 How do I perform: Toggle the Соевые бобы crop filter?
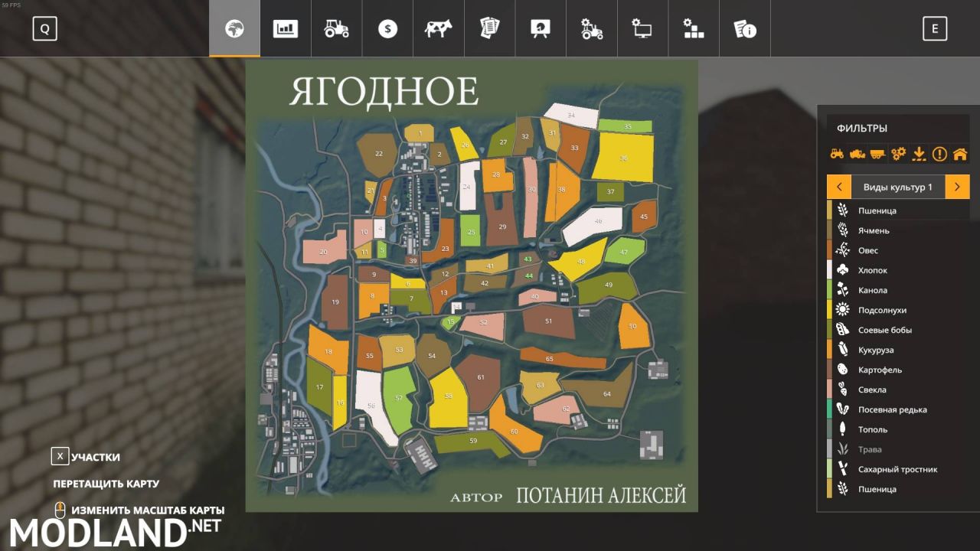[898, 330]
